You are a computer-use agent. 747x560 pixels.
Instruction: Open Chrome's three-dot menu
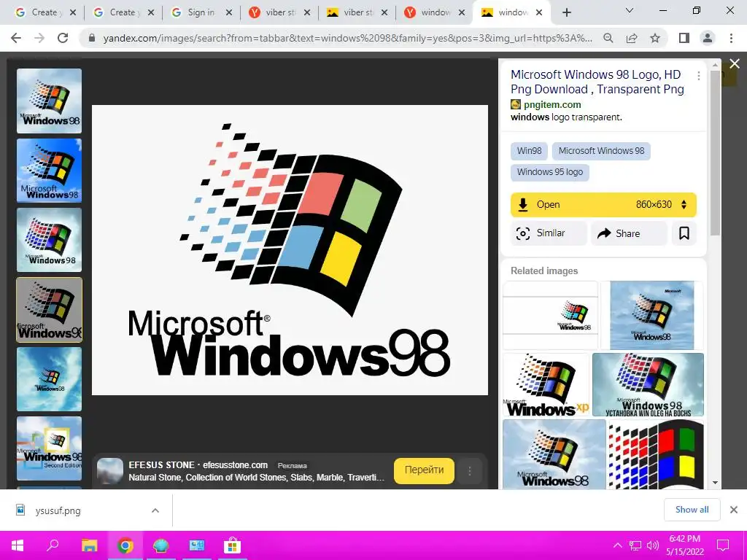731,38
